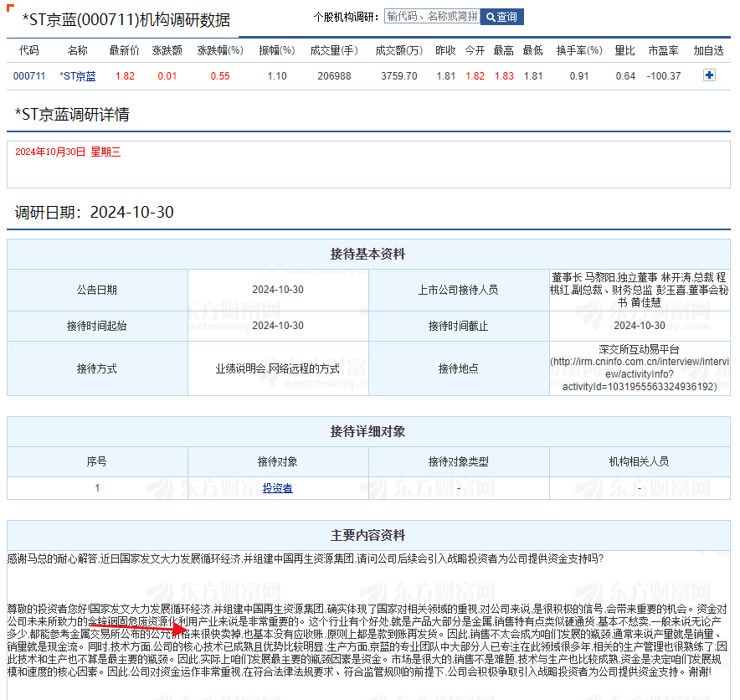Select the 涨跌额 value 0.01
Screen dimensions: 740x700
tap(167, 76)
